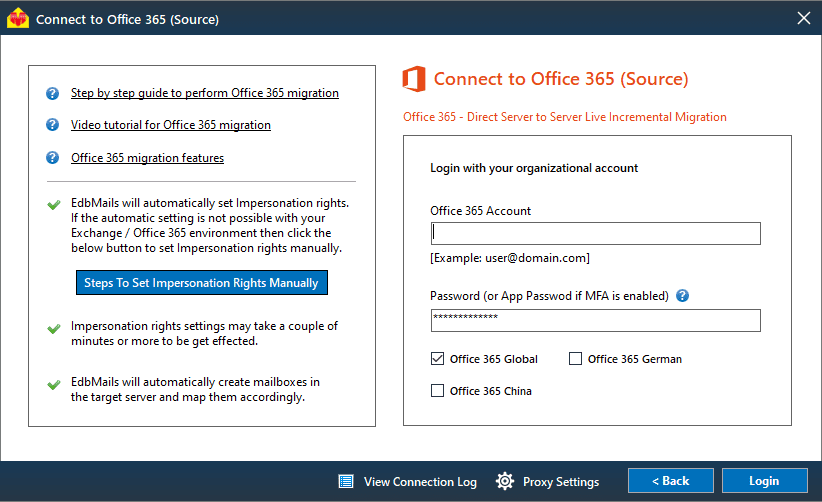
Task: Open Proxy Settings
Action: coord(561,482)
